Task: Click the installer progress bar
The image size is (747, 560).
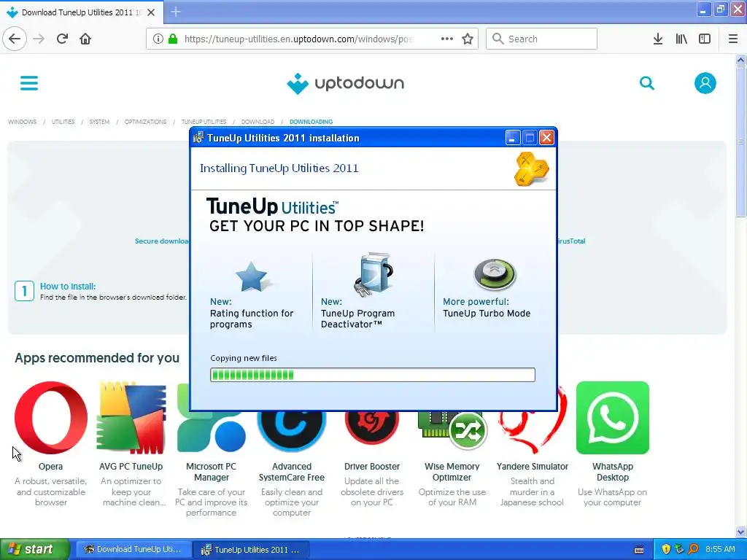Action: [x=373, y=375]
